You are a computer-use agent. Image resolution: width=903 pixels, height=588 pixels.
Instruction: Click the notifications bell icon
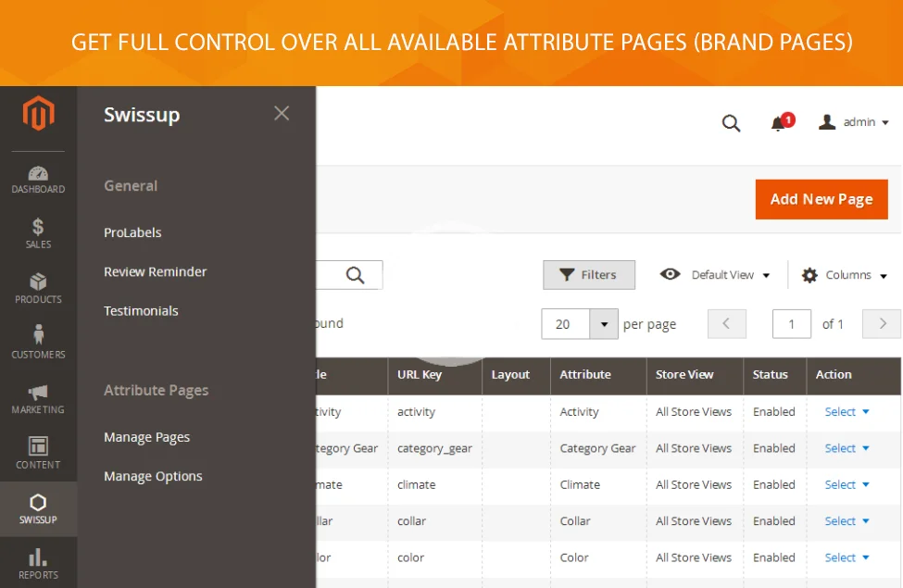coord(780,123)
